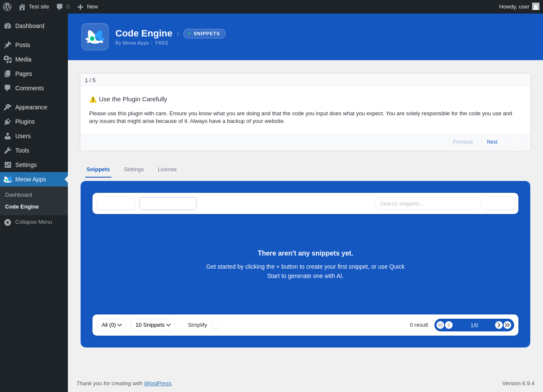Switch to the Snippets tab
This screenshot has width=543, height=392.
click(98, 170)
